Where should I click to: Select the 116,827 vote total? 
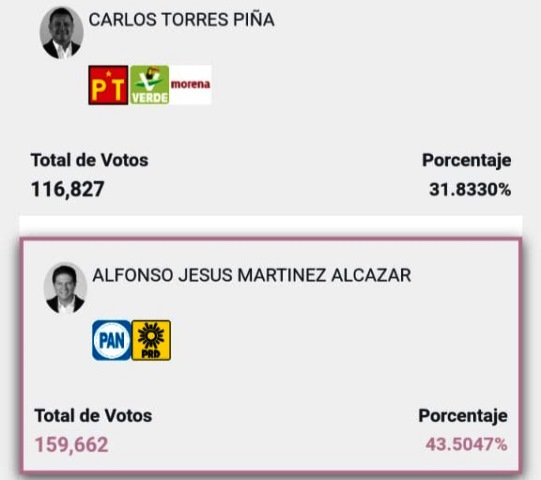point(68,189)
